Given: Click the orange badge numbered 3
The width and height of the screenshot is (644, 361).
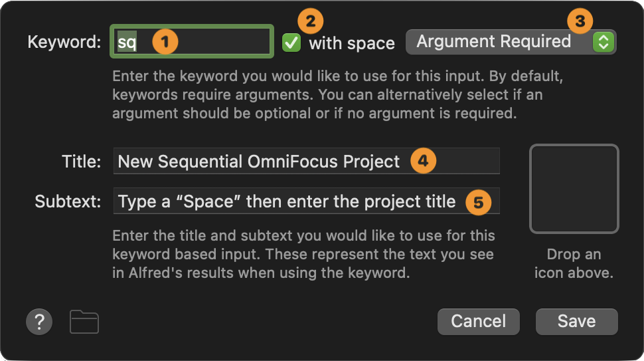Looking at the screenshot, I should tap(580, 21).
